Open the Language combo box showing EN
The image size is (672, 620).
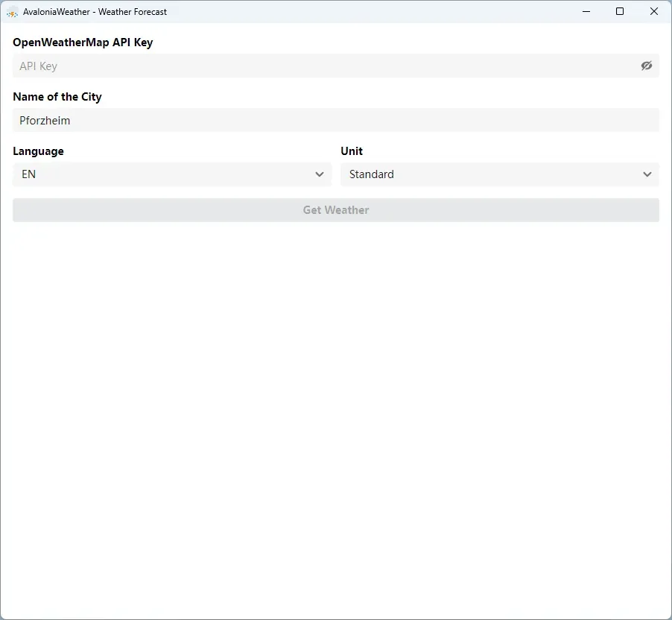tap(171, 174)
